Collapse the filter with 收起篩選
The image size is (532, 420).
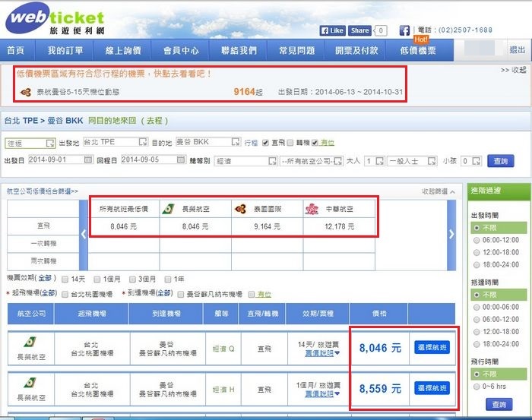(438, 191)
